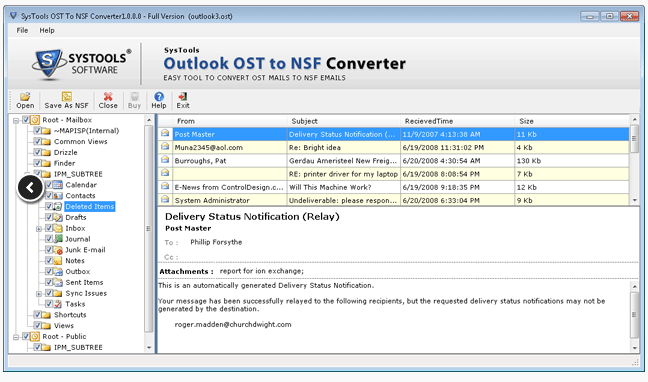Click recipient name Phillip Forsythe
This screenshot has height=382, width=648.
click(x=216, y=242)
